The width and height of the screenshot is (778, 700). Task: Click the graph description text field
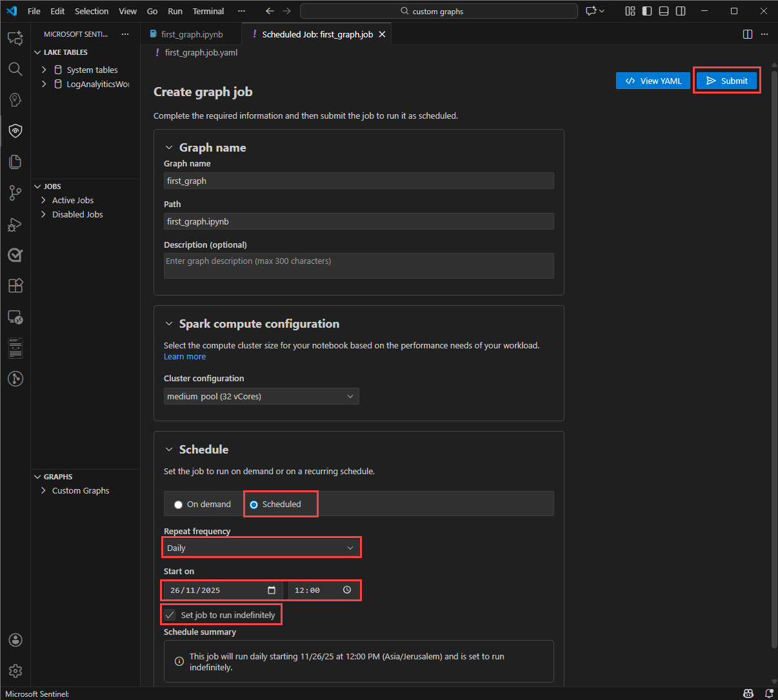pos(359,265)
